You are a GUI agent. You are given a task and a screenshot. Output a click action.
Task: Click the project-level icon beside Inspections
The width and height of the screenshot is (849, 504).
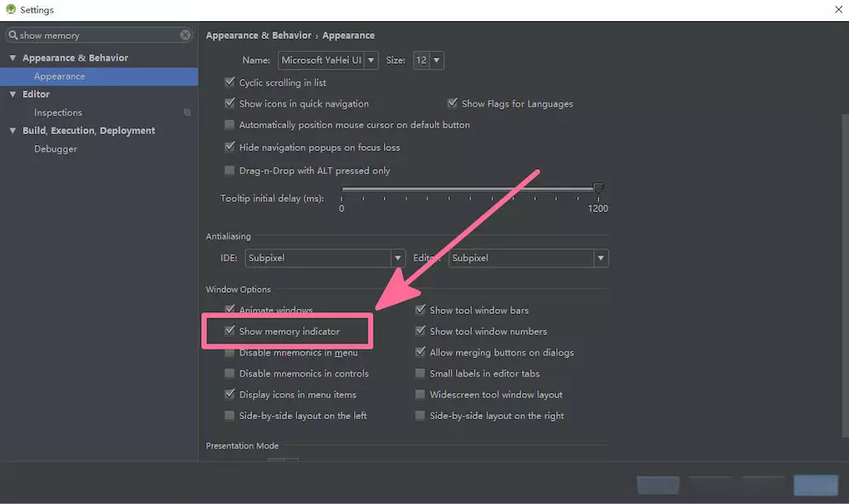(x=187, y=112)
